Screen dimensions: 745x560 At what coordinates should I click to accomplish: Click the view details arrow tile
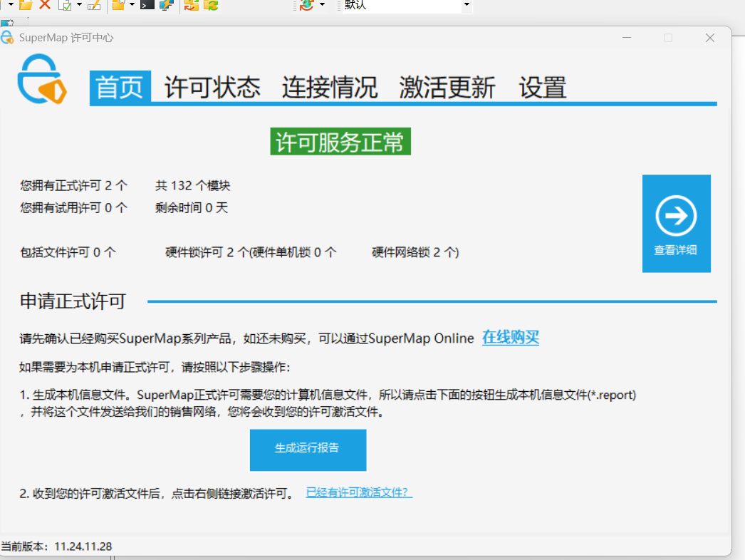(676, 224)
